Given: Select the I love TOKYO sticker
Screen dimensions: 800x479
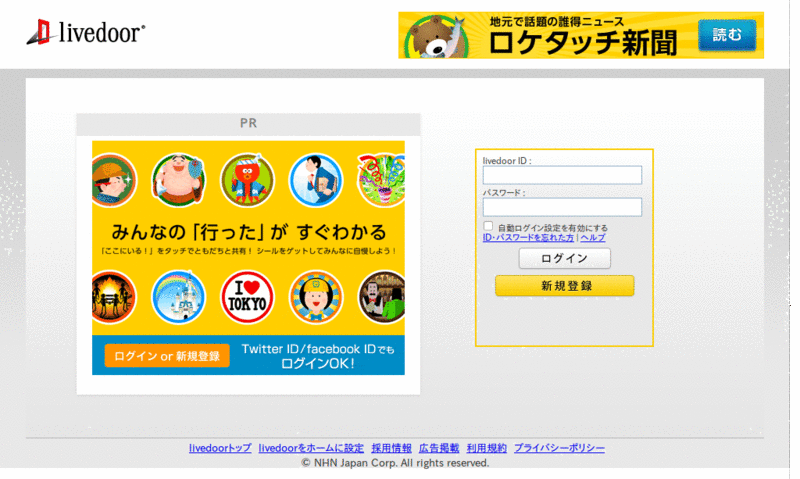Looking at the screenshot, I should 247,297.
